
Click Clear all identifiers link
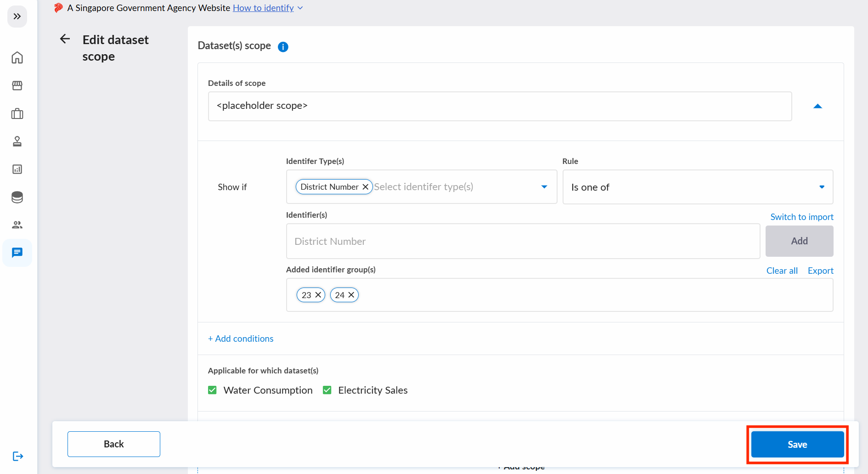point(782,271)
